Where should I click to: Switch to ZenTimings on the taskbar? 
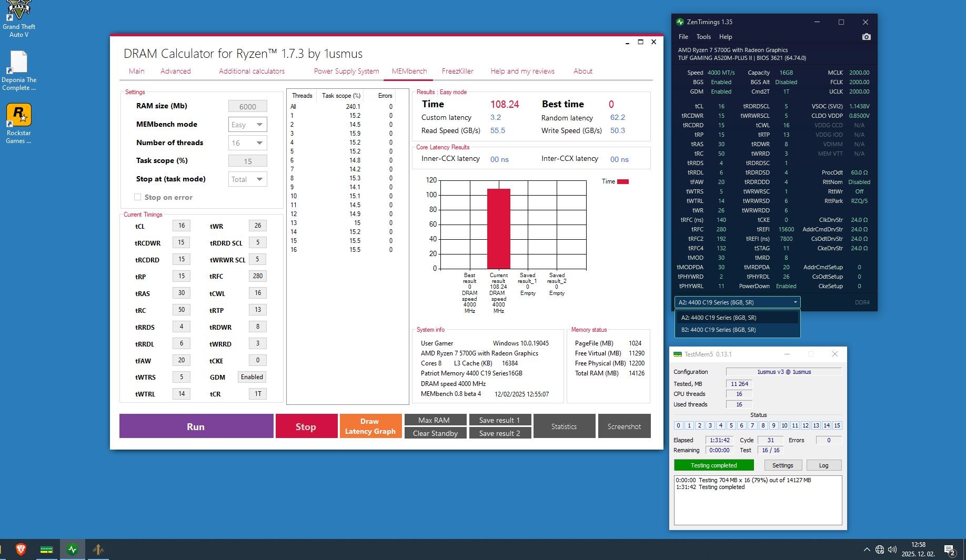pos(72,549)
